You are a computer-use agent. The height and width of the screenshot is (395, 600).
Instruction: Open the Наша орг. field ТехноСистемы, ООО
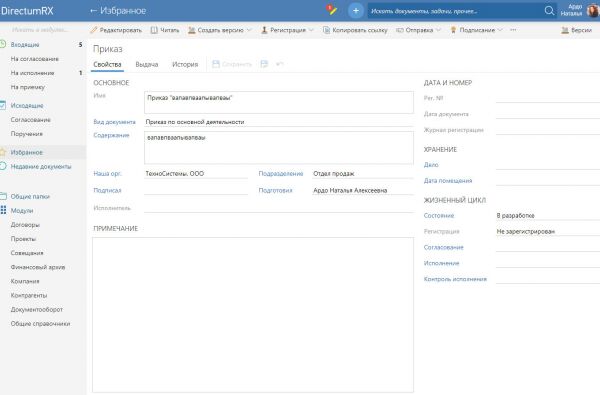coord(196,173)
